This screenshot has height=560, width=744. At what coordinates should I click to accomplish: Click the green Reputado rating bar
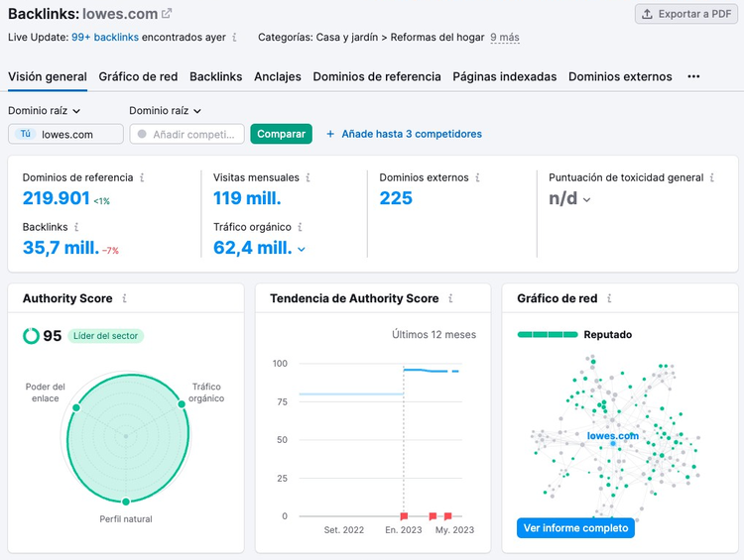tap(548, 334)
